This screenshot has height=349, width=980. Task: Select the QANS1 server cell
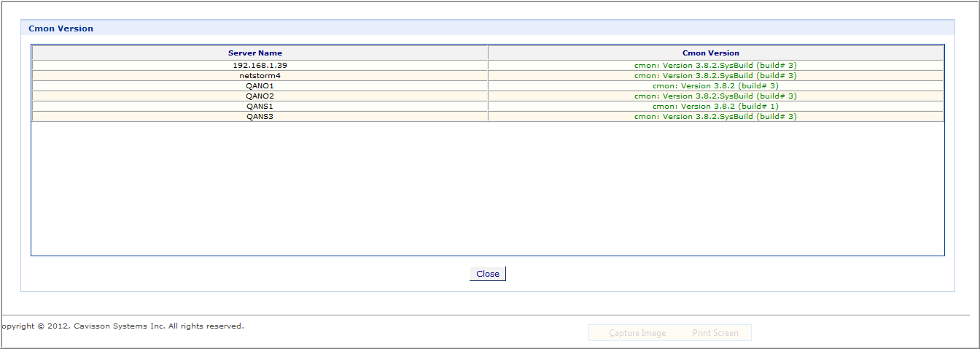260,106
